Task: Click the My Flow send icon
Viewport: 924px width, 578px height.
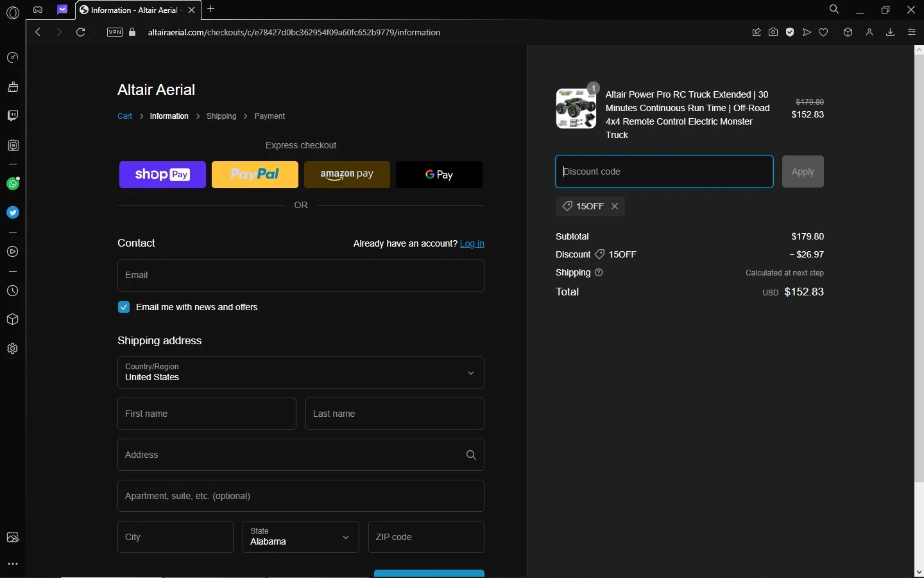Action: pos(807,32)
